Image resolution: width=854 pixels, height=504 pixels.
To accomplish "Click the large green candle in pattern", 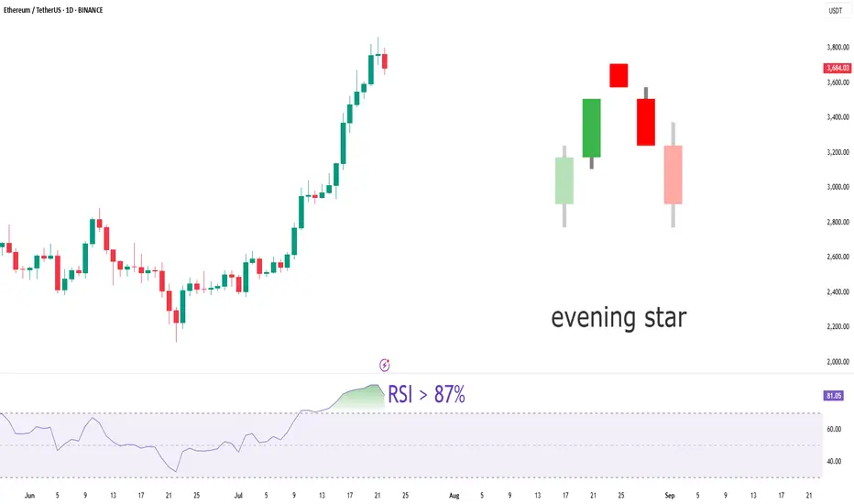I will click(x=592, y=128).
